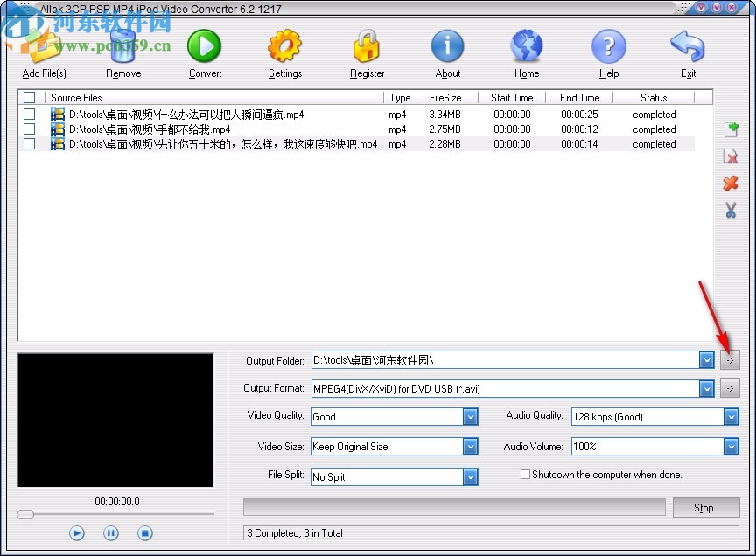The height and width of the screenshot is (556, 756).
Task: Open the Output Format dropdown
Action: click(x=707, y=387)
